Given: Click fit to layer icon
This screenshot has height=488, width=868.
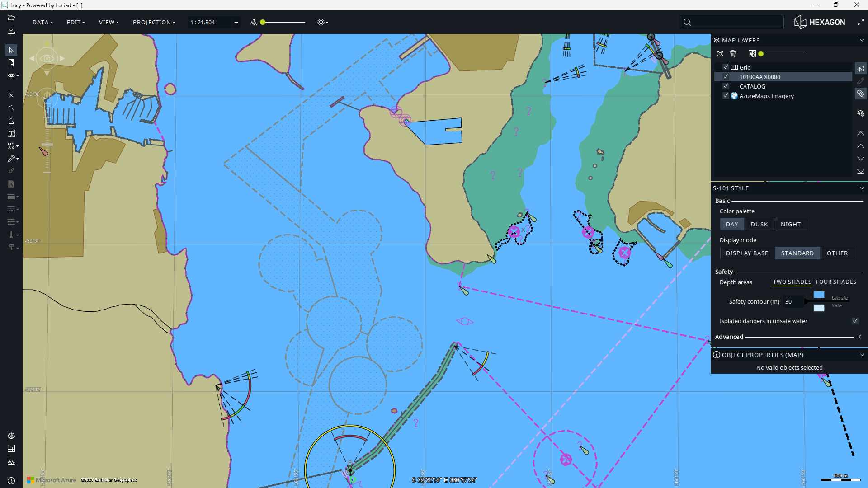Looking at the screenshot, I should 720,54.
